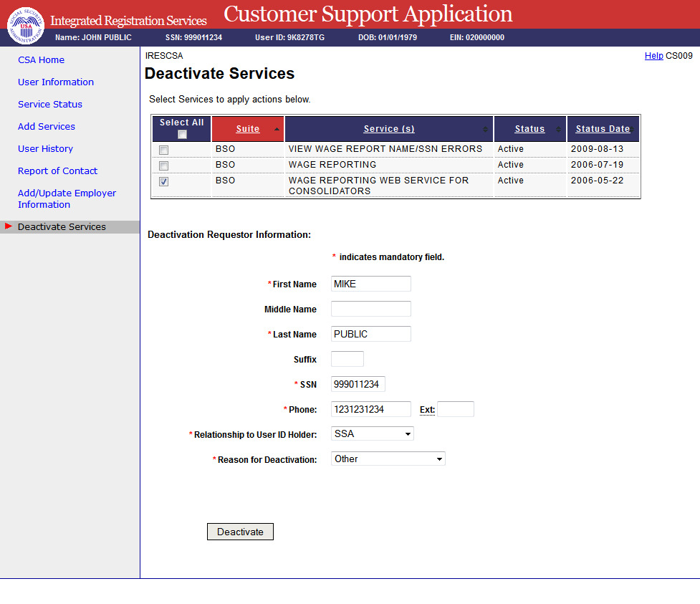Viewport: 700px width, 604px height.
Task: Open the Relationship to User ID Holder dropdown
Action: click(372, 433)
